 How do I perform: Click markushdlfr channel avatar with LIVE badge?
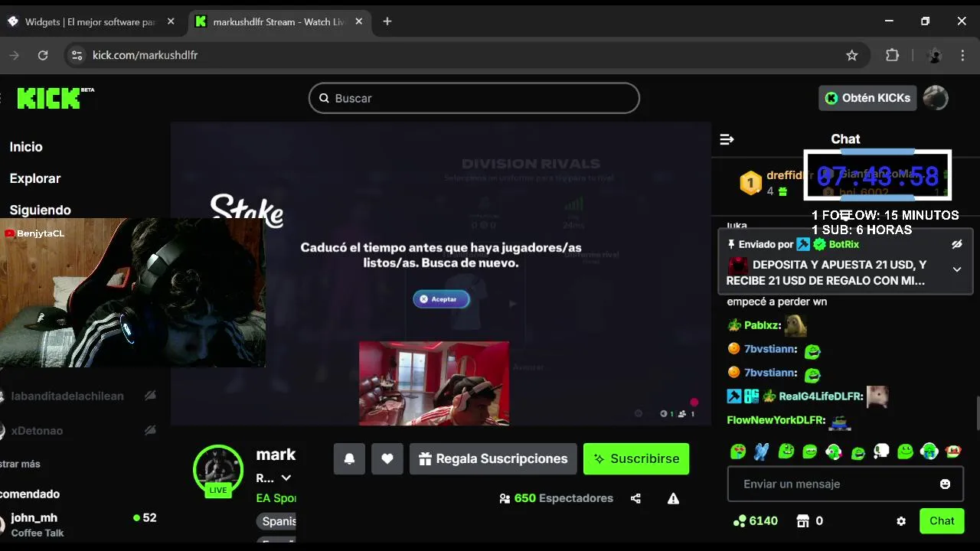(218, 470)
